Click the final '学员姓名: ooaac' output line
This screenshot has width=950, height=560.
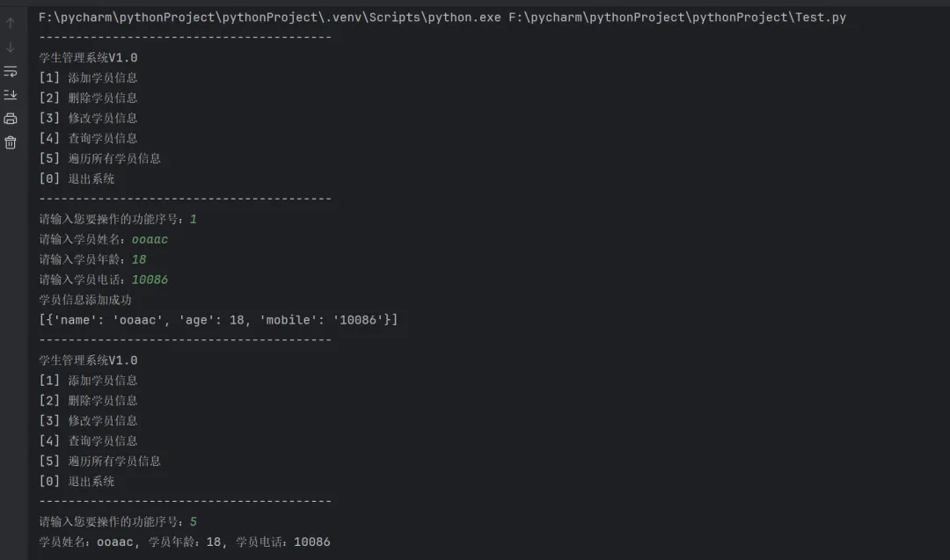pyautogui.click(x=185, y=542)
